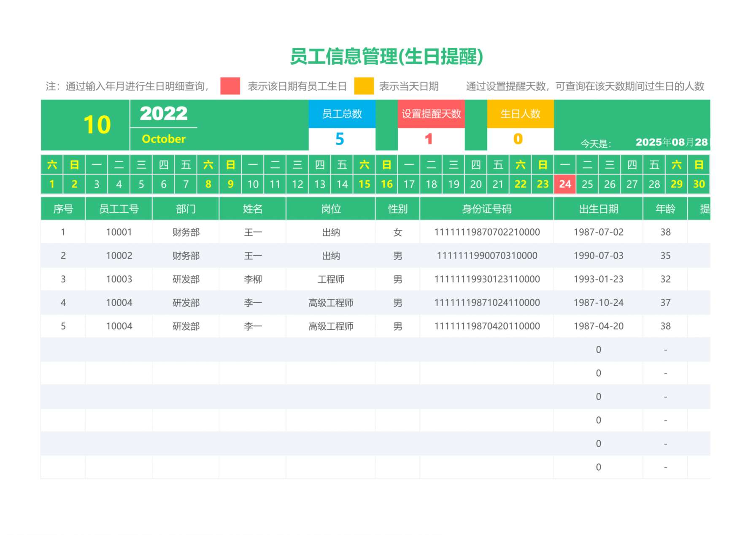
Task: Select the employee total value 5
Action: (x=342, y=139)
